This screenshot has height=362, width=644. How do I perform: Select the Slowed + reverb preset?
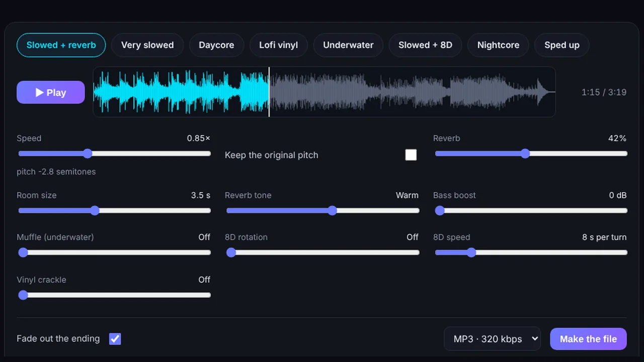[x=61, y=45]
